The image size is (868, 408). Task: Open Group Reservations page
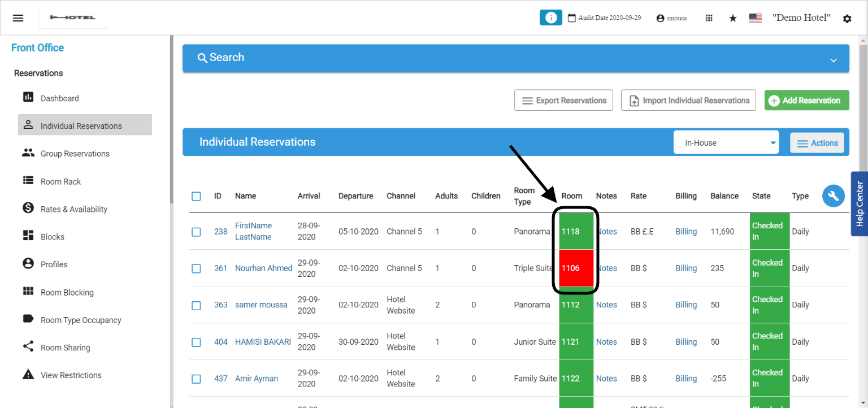click(75, 154)
